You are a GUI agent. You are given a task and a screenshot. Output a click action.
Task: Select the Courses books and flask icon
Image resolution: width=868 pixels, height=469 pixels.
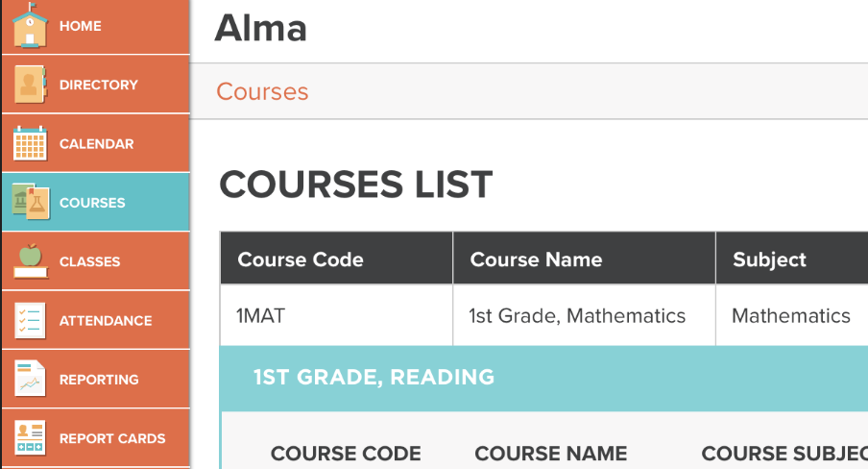pyautogui.click(x=30, y=203)
